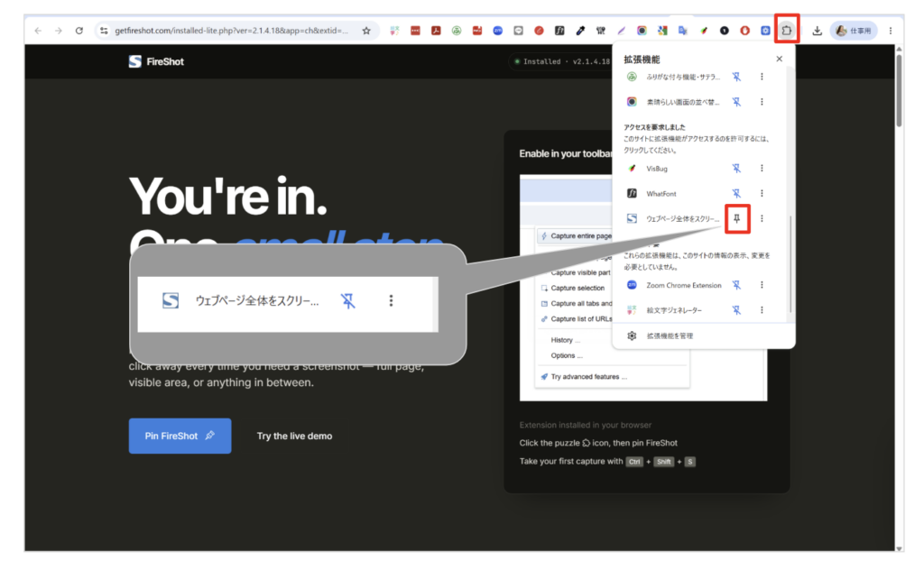Screen dimensions: 924x579
Task: Open more options for ウェブページ全体 in popup list
Action: (x=762, y=218)
